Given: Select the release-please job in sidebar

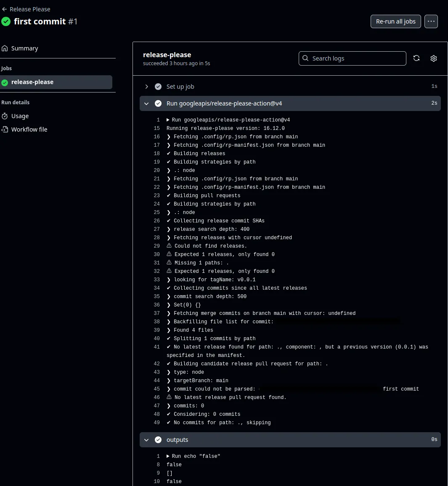Looking at the screenshot, I should (56, 82).
